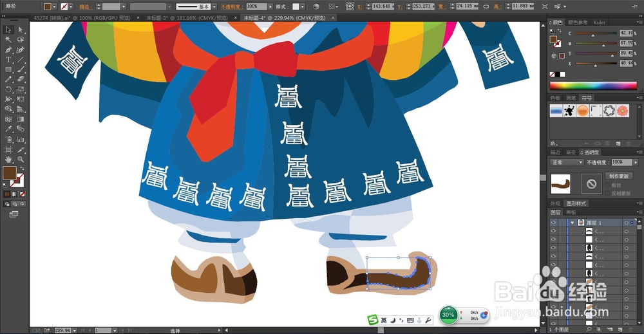Screen dimensions: 644x334
Task: Click the large brown fill swatch in toolbox
Action: click(10, 172)
